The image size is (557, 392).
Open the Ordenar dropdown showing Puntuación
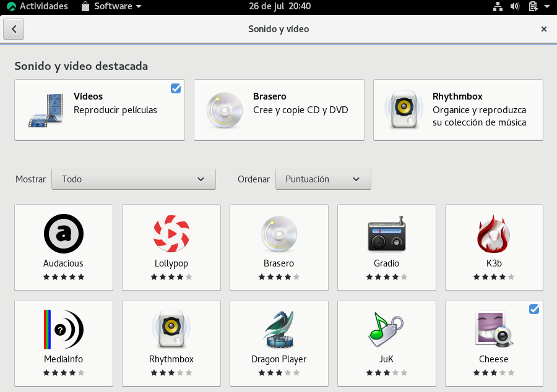click(x=323, y=179)
